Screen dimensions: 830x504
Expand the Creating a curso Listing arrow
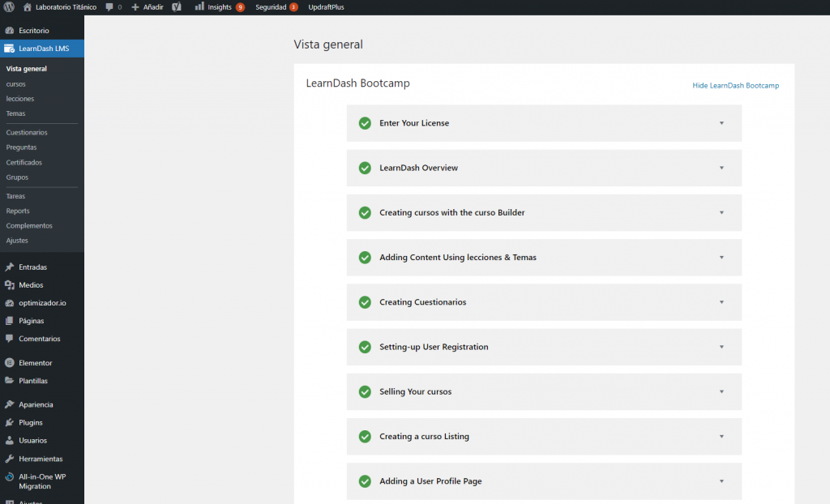pos(721,436)
